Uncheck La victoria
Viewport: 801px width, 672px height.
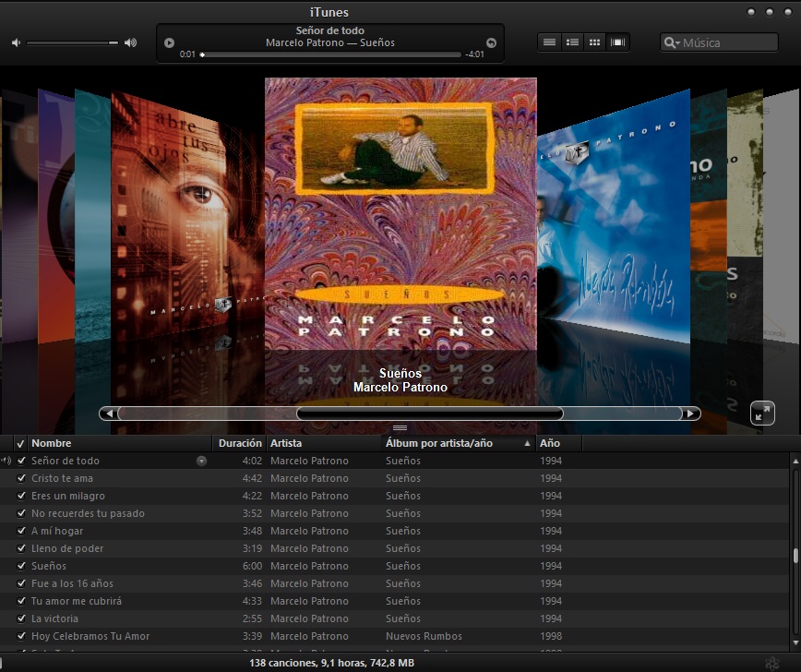(x=21, y=618)
